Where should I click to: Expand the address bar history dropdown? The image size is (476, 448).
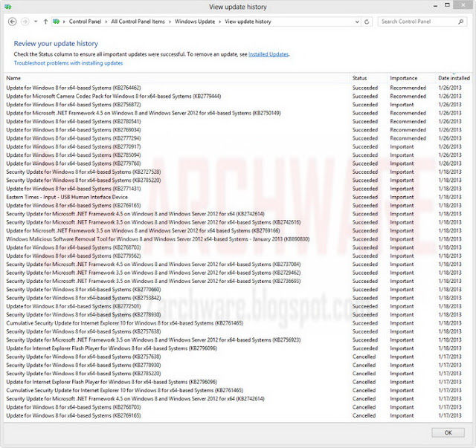pos(357,22)
